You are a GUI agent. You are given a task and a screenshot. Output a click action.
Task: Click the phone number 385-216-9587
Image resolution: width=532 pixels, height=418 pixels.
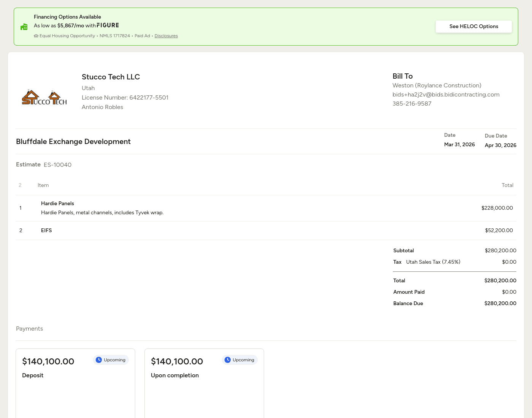[412, 104]
